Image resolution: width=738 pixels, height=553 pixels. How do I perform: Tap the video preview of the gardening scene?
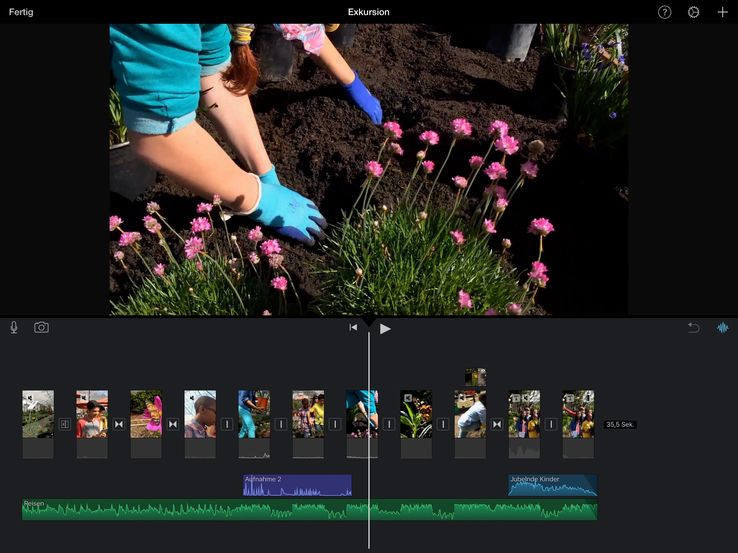coord(369,169)
